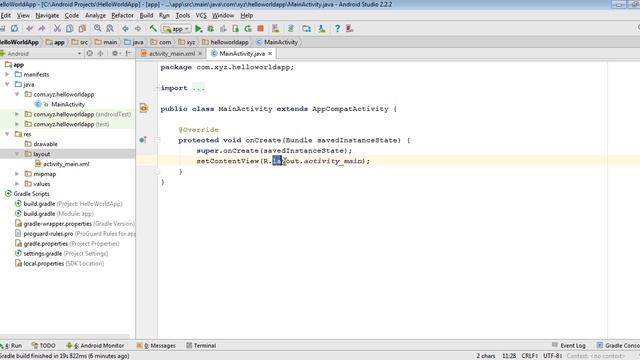Navigate Forward with the right arrow icon
Viewport: 640px width, 360px height.
click(x=138, y=29)
